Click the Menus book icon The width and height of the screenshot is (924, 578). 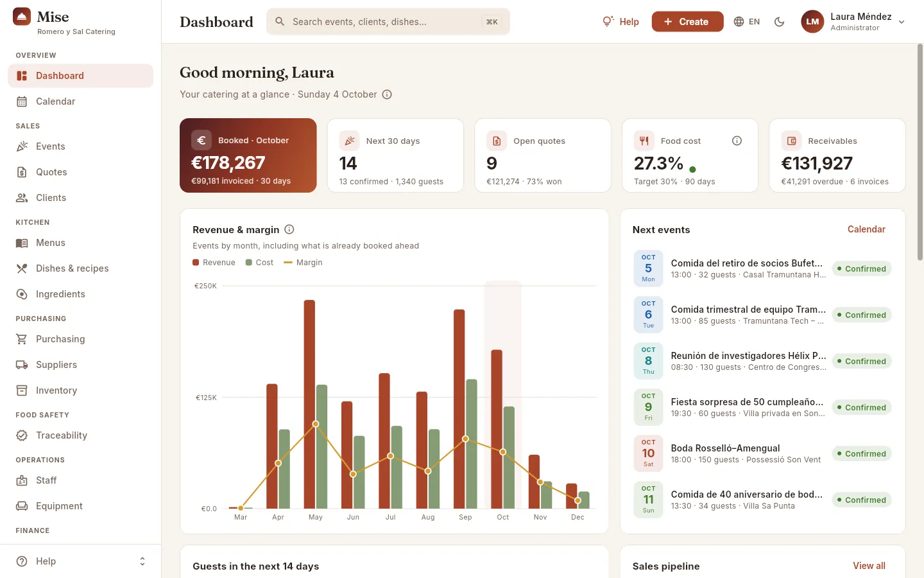click(x=22, y=243)
